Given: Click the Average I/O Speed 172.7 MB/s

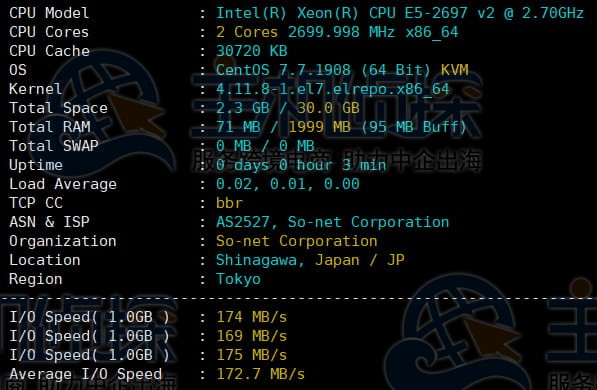Looking at the screenshot, I should click(261, 374).
